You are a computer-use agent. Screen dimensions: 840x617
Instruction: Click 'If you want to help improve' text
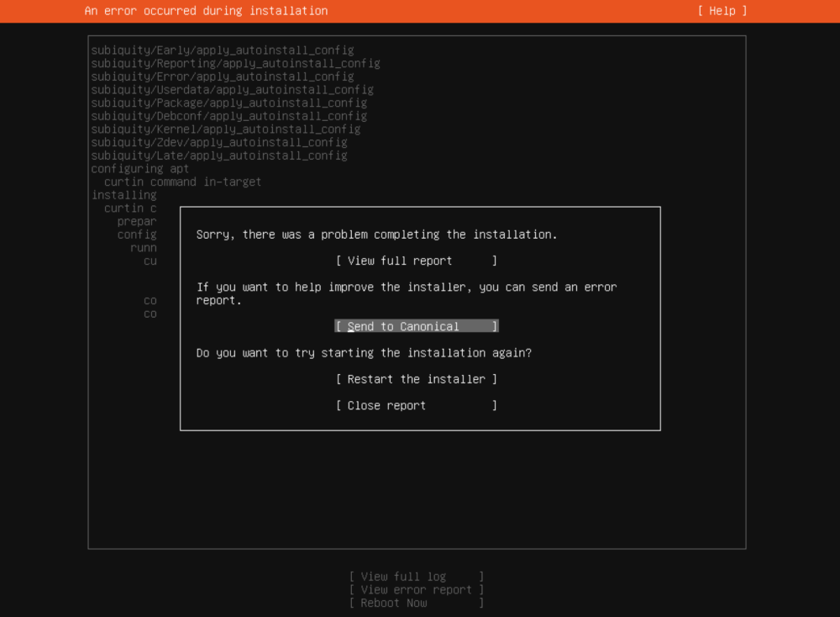click(x=407, y=293)
